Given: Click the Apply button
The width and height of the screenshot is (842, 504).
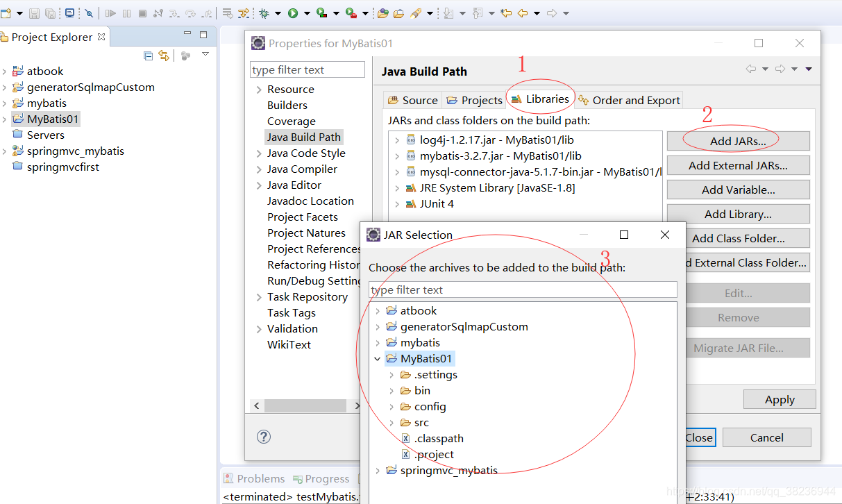Looking at the screenshot, I should tap(780, 400).
